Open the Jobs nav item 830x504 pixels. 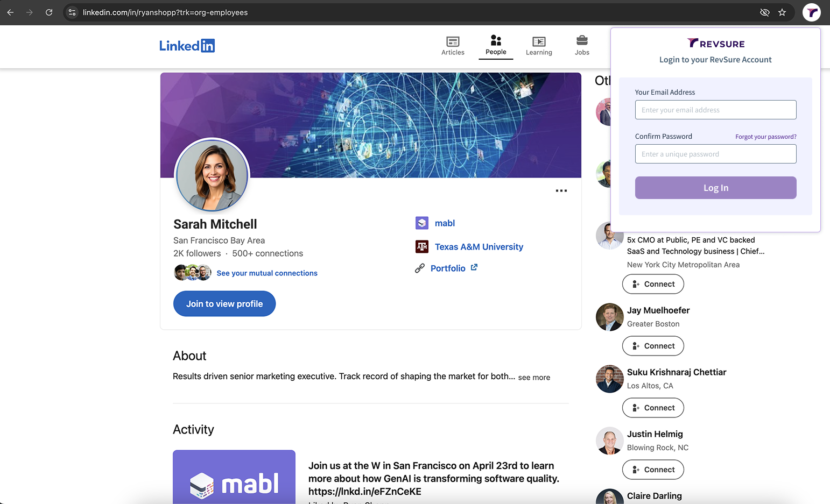582,46
